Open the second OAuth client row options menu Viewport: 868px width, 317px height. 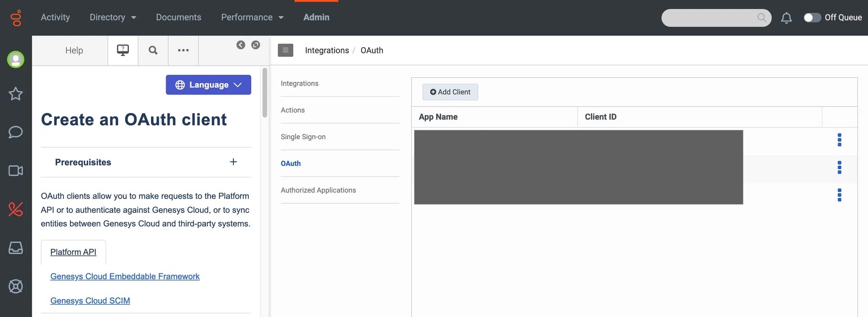click(x=839, y=167)
